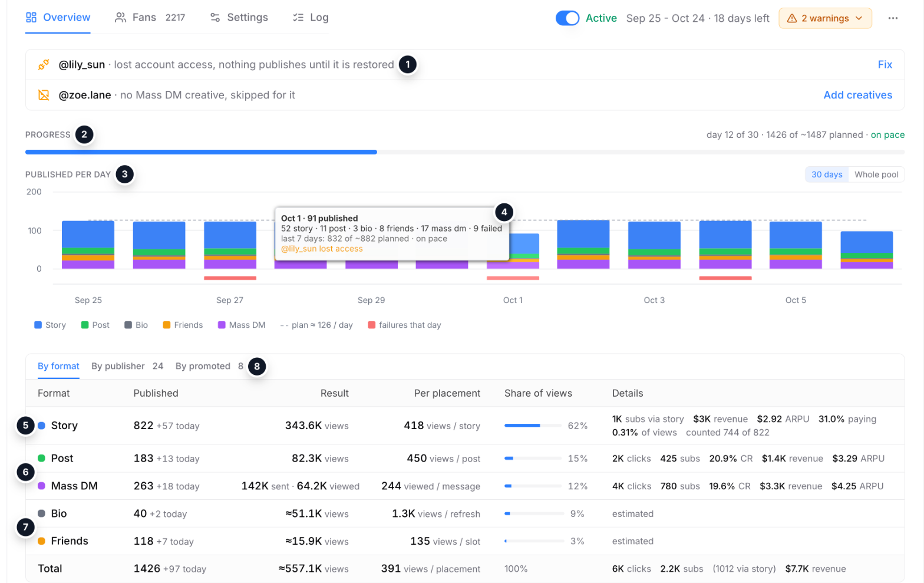Click the broken link icon beside @lily_sun
This screenshot has width=924, height=583.
tap(44, 65)
